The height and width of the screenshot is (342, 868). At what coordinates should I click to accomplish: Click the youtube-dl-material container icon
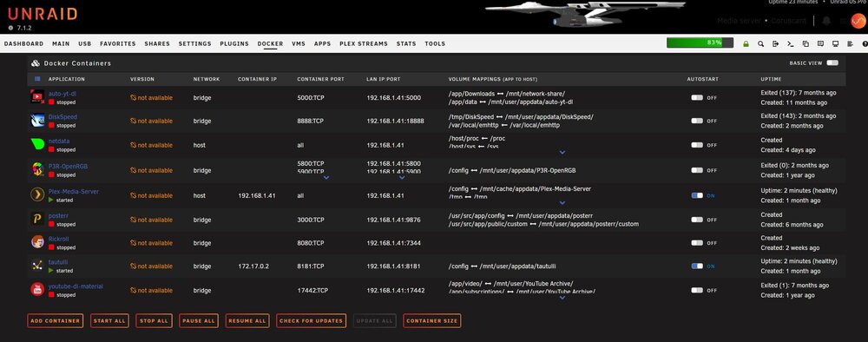click(37, 289)
